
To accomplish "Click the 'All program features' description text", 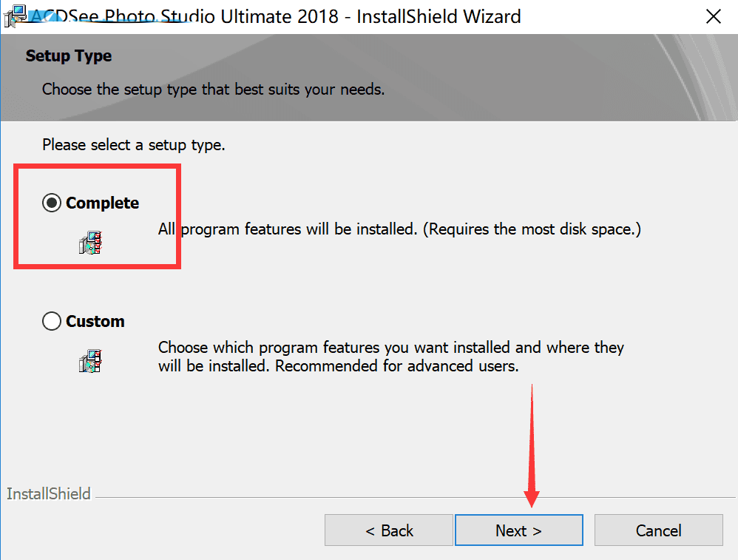I will [399, 229].
